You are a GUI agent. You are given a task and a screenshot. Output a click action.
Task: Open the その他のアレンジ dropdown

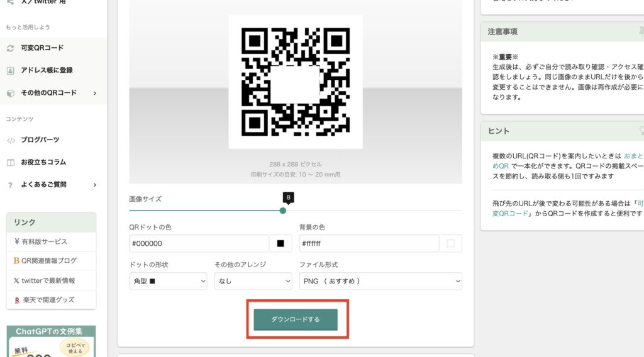253,281
